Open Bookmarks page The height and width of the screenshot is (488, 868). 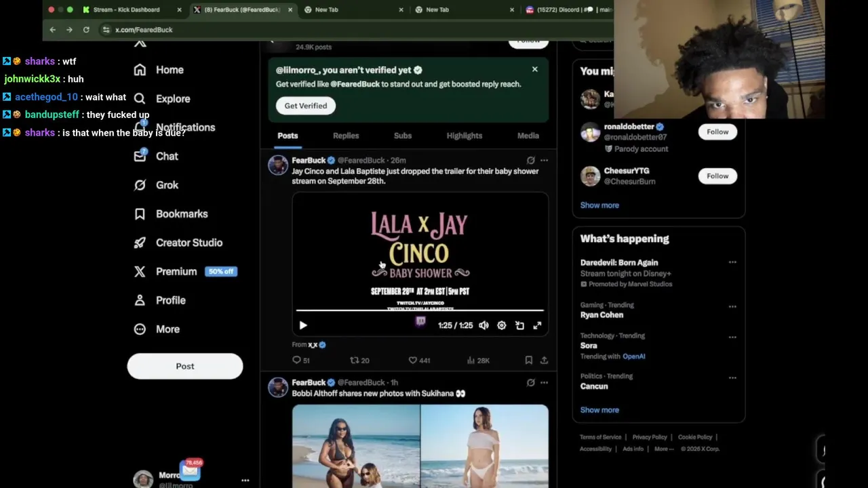(x=171, y=213)
